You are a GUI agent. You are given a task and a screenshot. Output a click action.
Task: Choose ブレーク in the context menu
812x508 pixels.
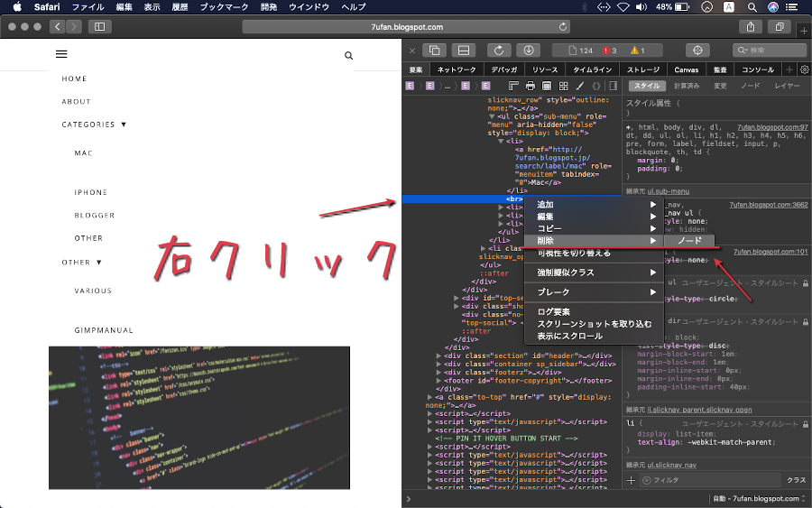coord(595,292)
